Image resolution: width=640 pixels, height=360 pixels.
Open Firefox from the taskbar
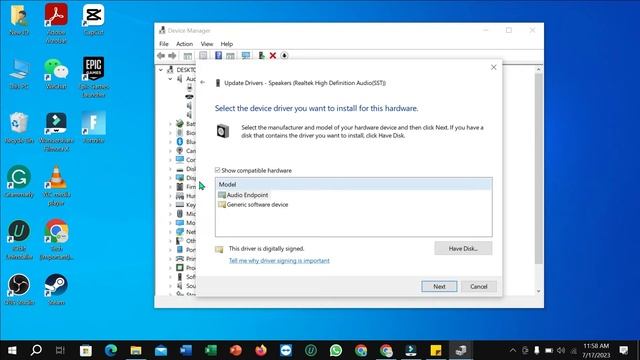coord(261,350)
